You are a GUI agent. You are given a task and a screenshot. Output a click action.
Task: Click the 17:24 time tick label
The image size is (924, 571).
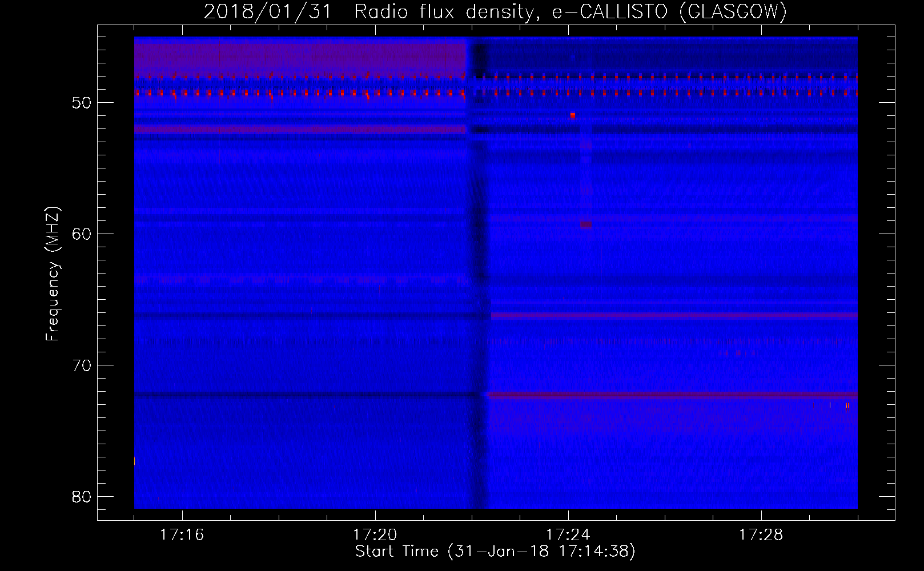pyautogui.click(x=568, y=534)
